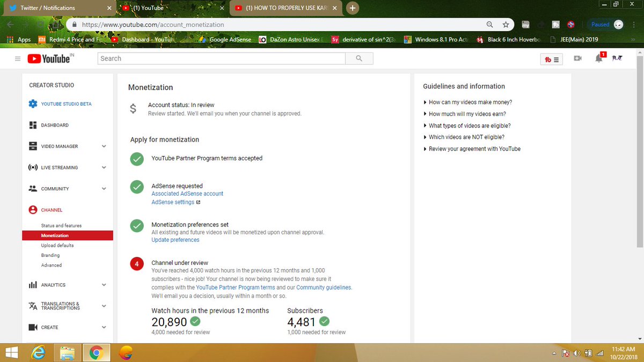Open Advanced in the Channel menu
Screen dimensions: 644x362
[52, 265]
